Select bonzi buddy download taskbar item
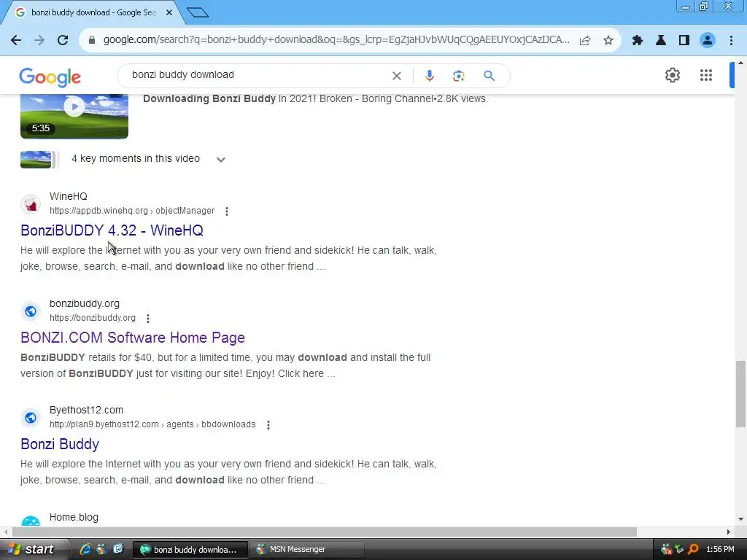 click(190, 549)
